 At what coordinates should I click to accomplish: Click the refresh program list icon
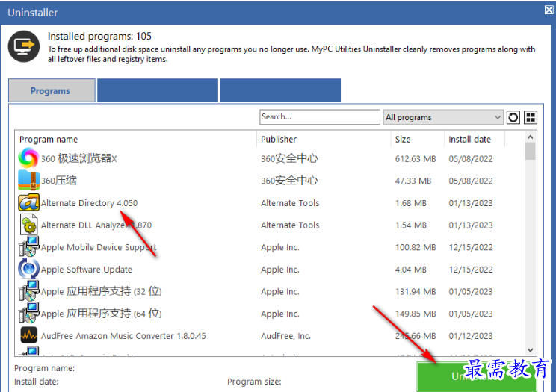pyautogui.click(x=513, y=117)
